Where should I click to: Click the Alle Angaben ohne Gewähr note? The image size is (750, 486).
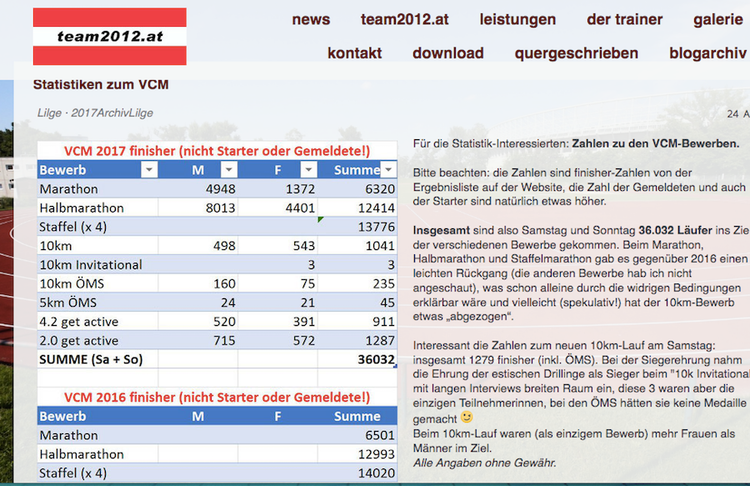(x=485, y=463)
